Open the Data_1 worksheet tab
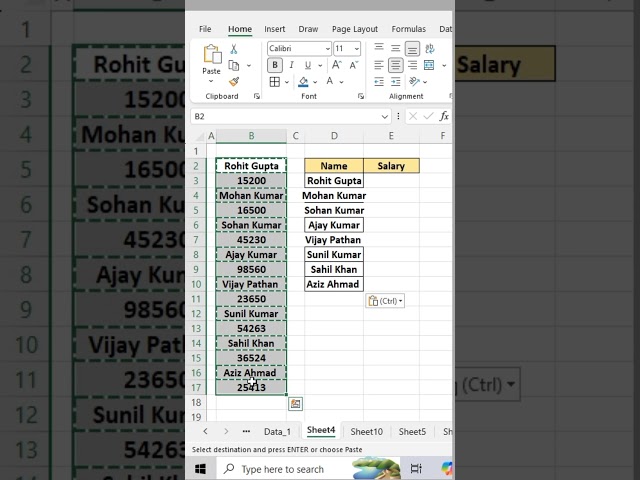Viewport: 640px width, 480px height. coord(277,431)
